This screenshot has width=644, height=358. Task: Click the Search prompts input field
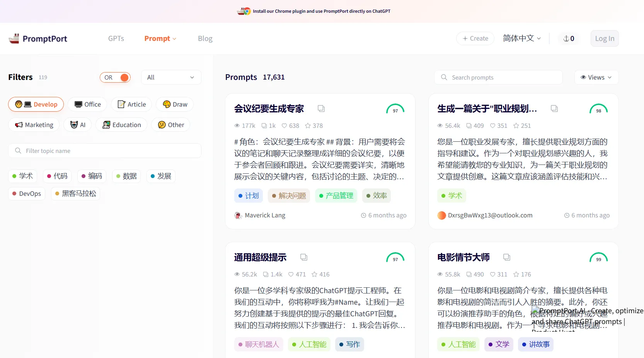499,77
